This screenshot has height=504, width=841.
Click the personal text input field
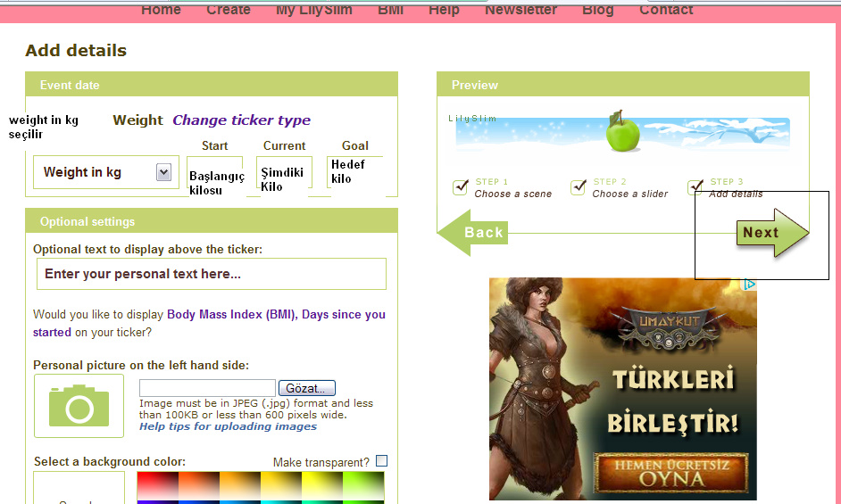point(211,274)
